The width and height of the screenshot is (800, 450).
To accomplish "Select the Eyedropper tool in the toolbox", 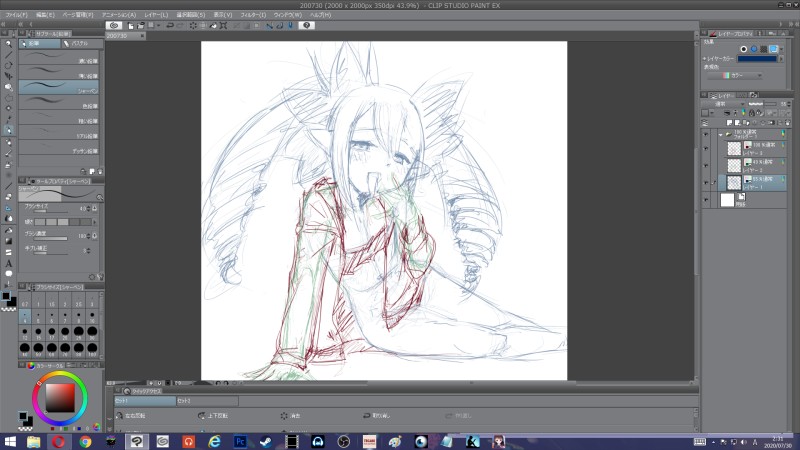I will point(8,119).
